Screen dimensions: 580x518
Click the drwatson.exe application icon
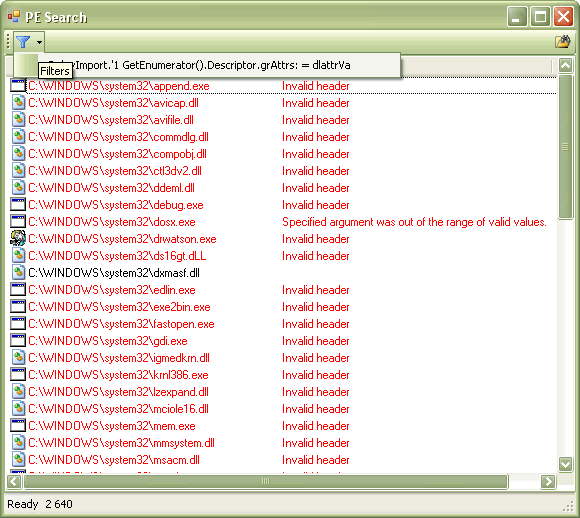tap(18, 239)
